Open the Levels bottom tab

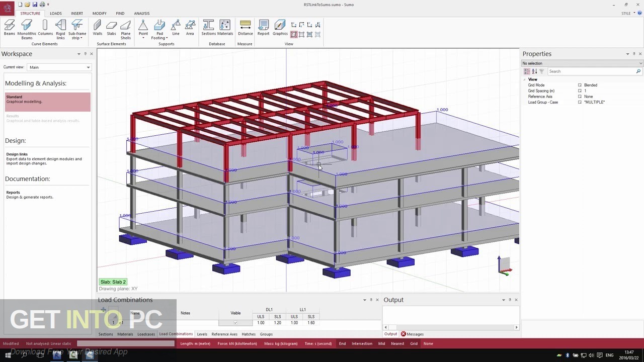pyautogui.click(x=202, y=334)
